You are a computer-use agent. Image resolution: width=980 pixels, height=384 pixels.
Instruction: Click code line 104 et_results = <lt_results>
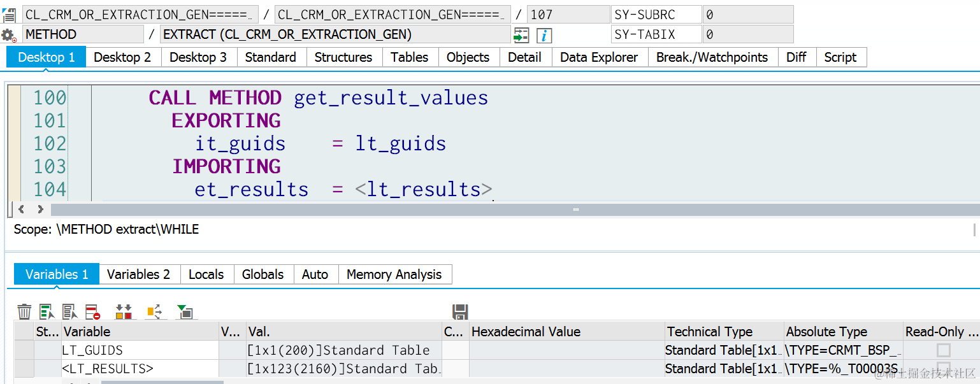point(344,190)
